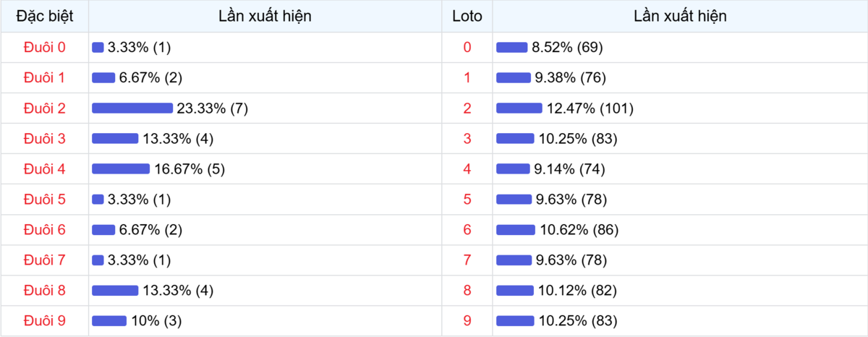Click the bar for Loto 6
Image resolution: width=868 pixels, height=337 pixels.
516,230
